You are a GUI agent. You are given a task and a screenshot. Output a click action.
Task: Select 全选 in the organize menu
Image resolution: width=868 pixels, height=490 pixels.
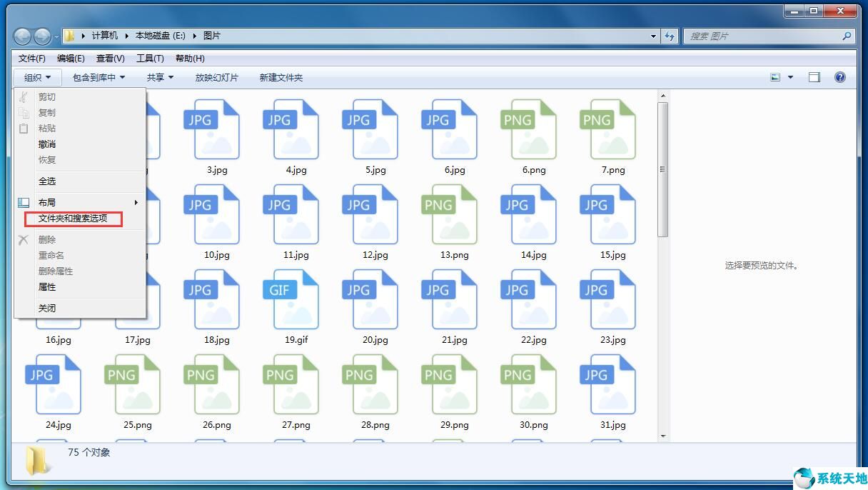click(x=47, y=181)
